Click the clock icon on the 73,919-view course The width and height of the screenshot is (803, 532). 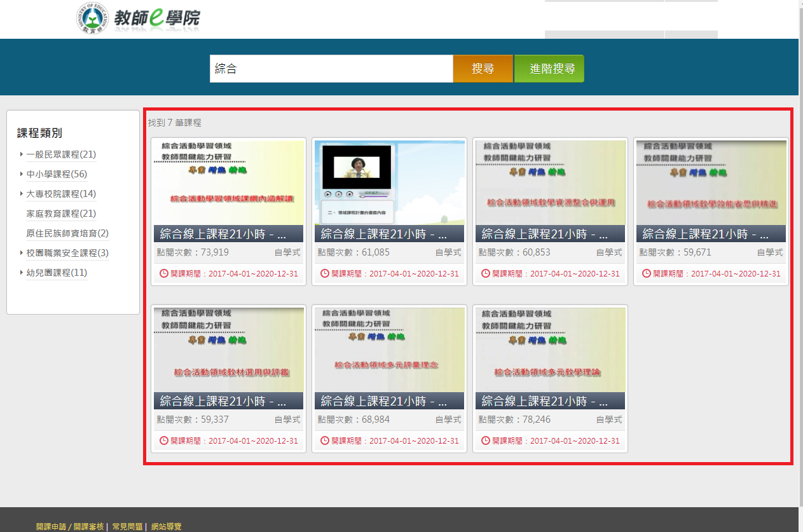(164, 273)
